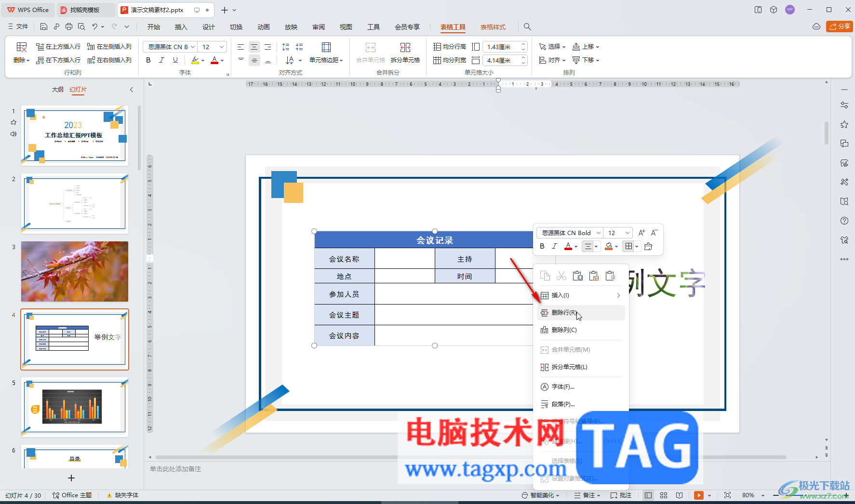
Task: Click 均分行高 distribute rows button
Action: pyautogui.click(x=450, y=47)
